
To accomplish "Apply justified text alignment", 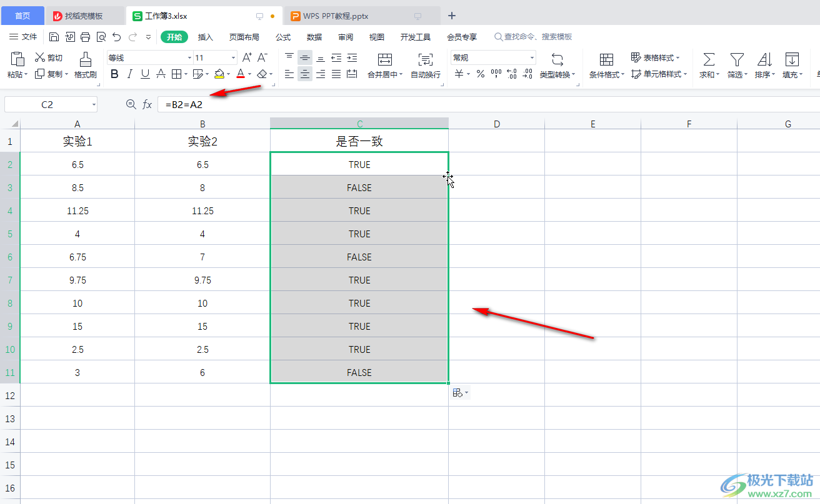I will (x=336, y=74).
